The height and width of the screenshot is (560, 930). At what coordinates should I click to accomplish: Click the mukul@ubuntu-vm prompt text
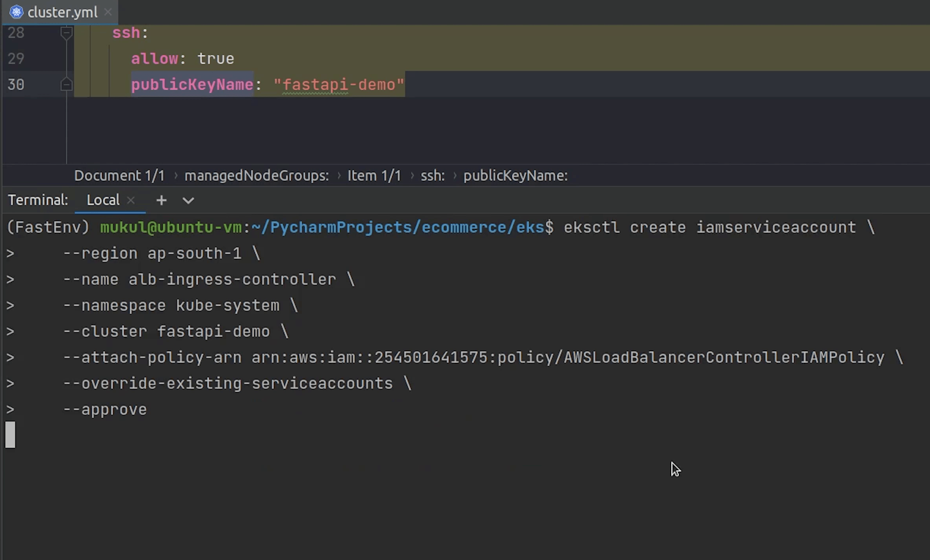click(x=171, y=227)
